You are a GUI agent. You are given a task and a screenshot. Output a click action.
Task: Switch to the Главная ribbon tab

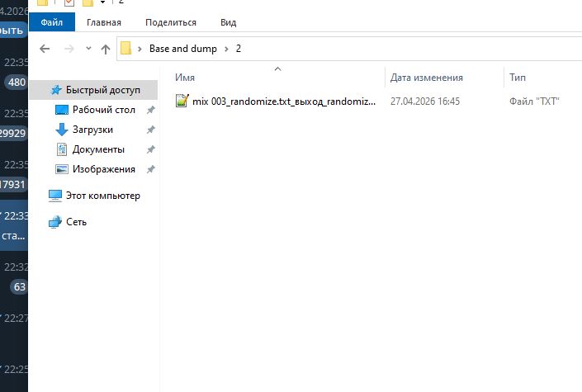(104, 22)
